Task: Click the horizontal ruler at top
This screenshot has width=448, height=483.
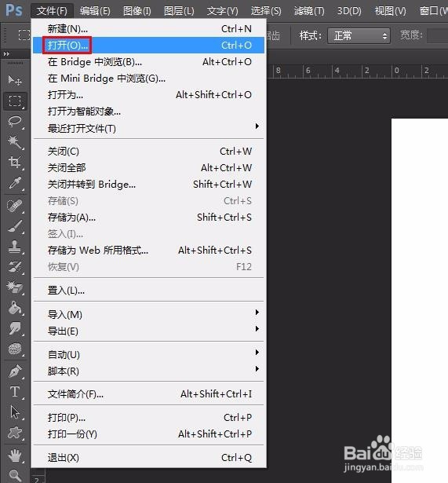Action: coord(358,71)
